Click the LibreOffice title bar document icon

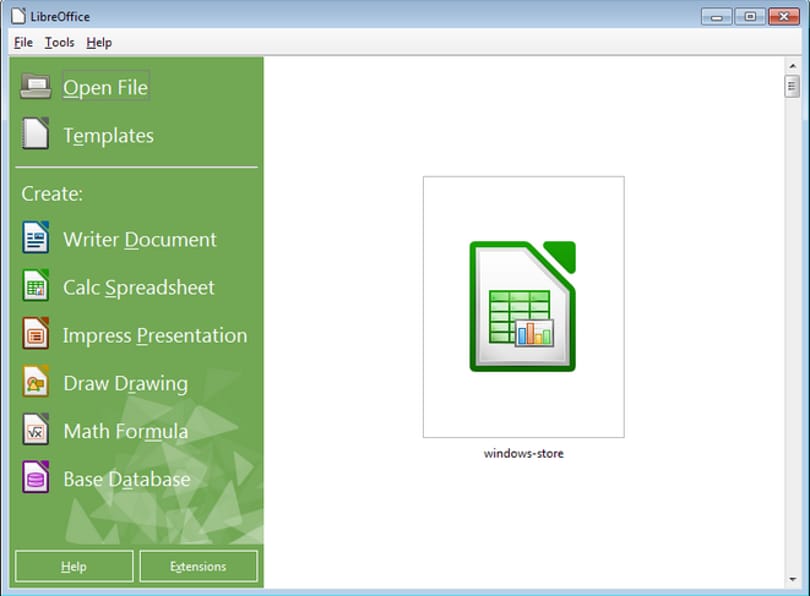pyautogui.click(x=18, y=16)
